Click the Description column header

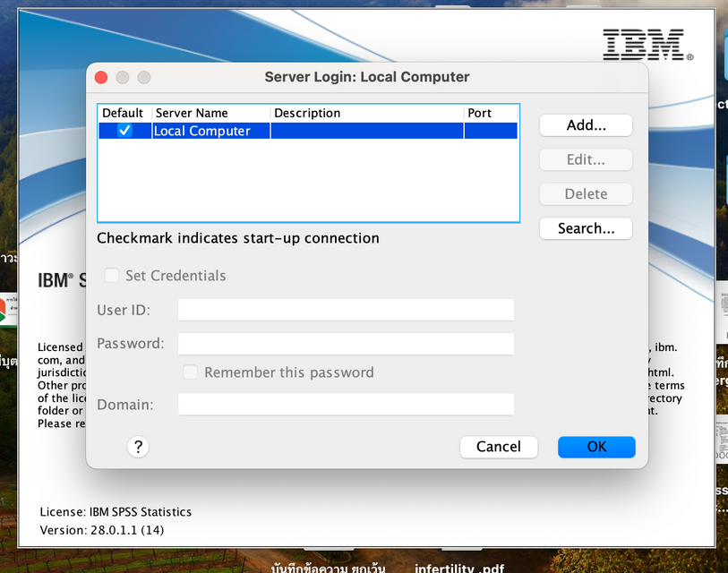tap(367, 113)
